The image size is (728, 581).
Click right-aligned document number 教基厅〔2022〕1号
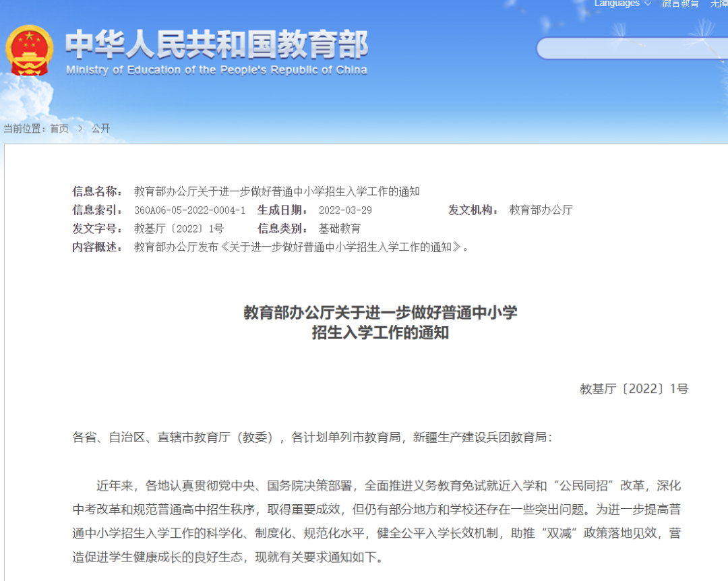[634, 389]
